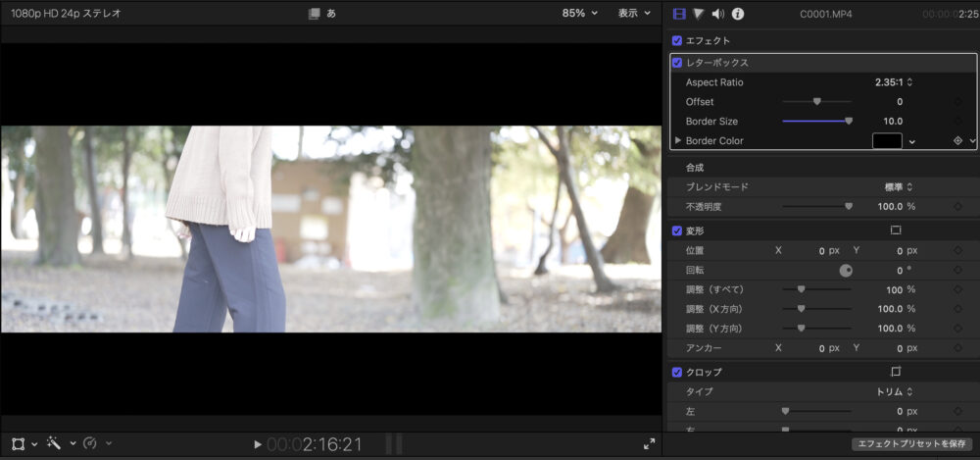
Task: Switch to the Audio inspector speaker icon
Action: [x=717, y=14]
